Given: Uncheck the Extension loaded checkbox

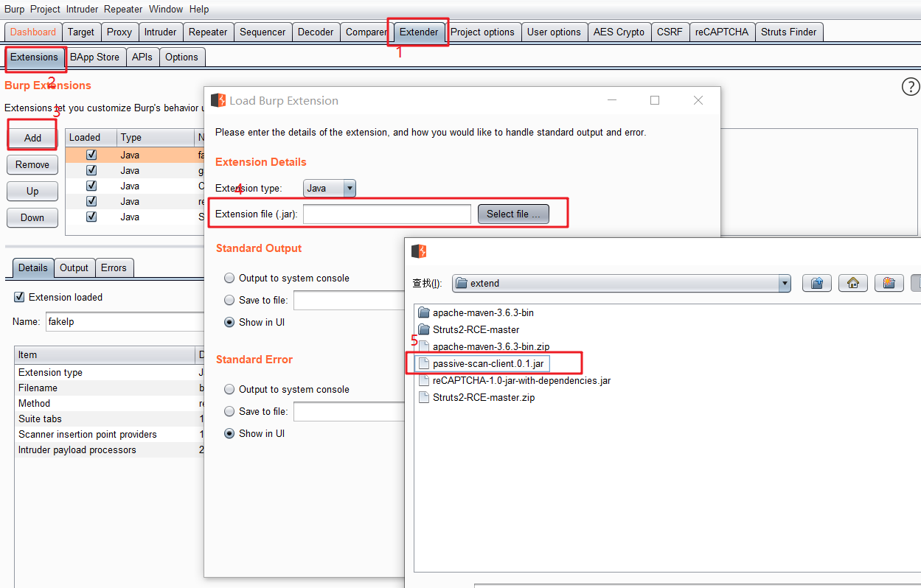Looking at the screenshot, I should [19, 298].
